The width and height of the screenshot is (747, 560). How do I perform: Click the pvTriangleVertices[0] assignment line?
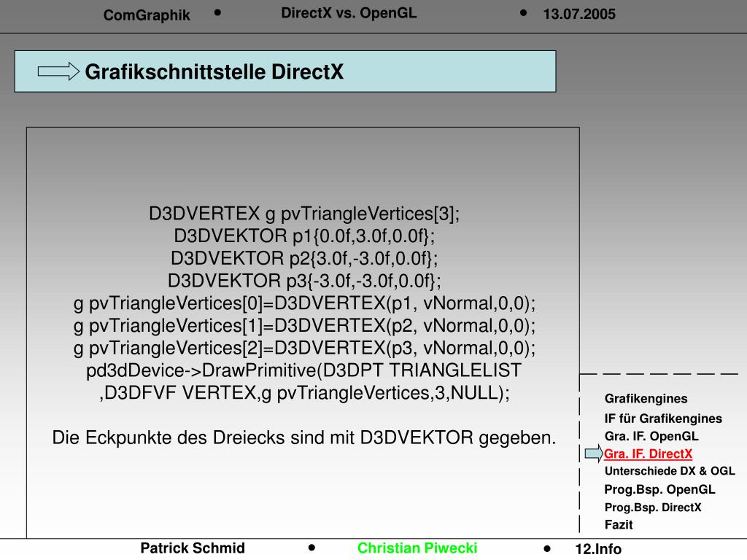[304, 303]
